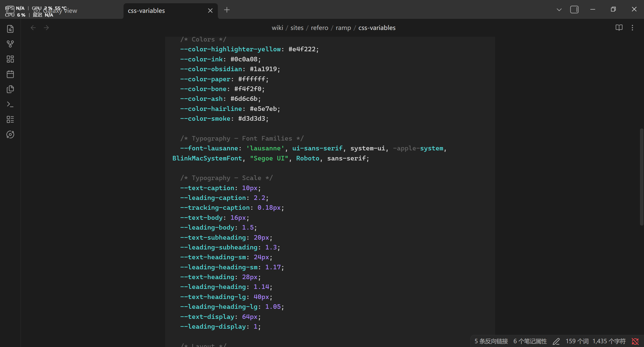
Task: Click the #0c0a08 ink color value
Action: tap(244, 59)
